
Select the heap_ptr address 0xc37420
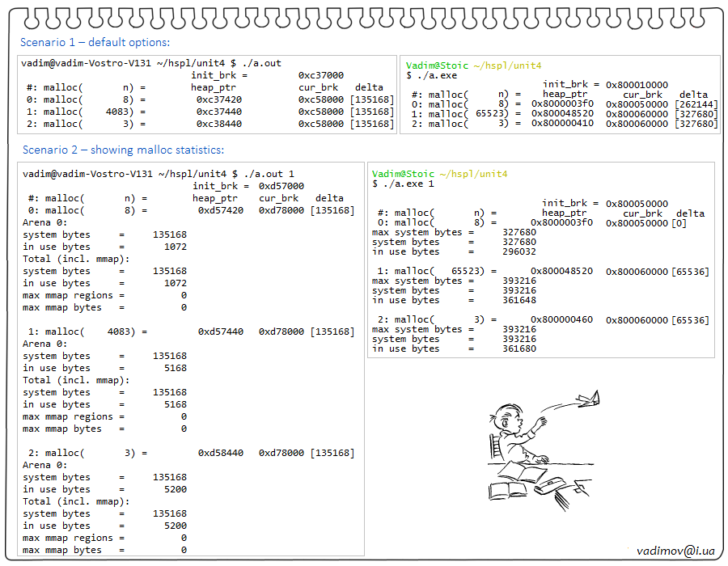click(219, 99)
